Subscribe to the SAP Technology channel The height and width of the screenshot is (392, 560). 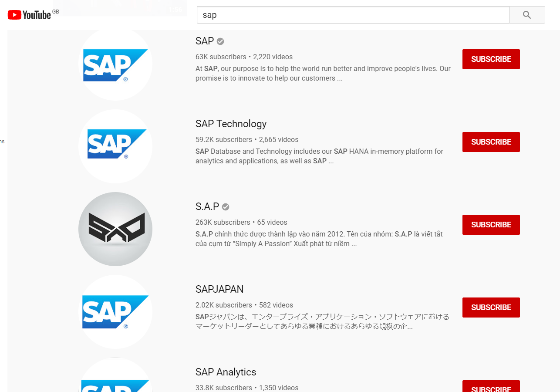[491, 142]
